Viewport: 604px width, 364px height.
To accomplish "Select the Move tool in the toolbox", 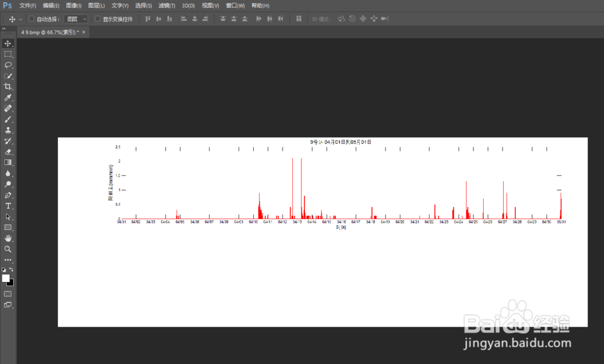I will [8, 43].
